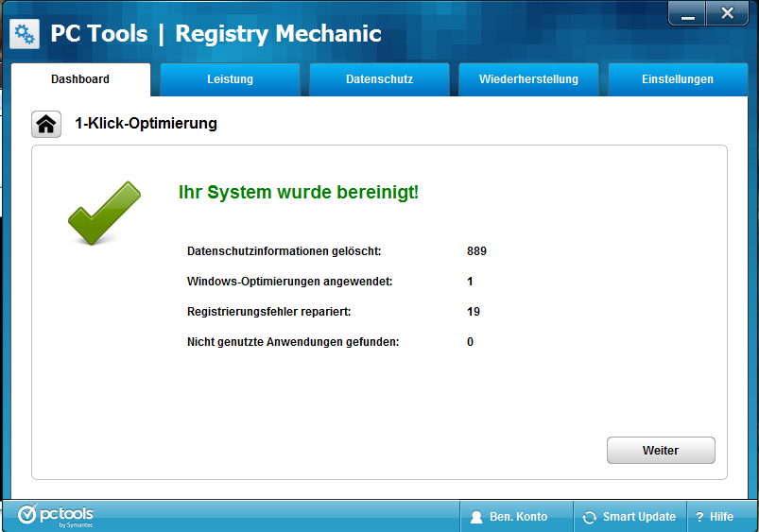Click 'Nicht genutzte Anwendungen gefunden:' label
Image resolution: width=759 pixels, height=532 pixels.
293,342
